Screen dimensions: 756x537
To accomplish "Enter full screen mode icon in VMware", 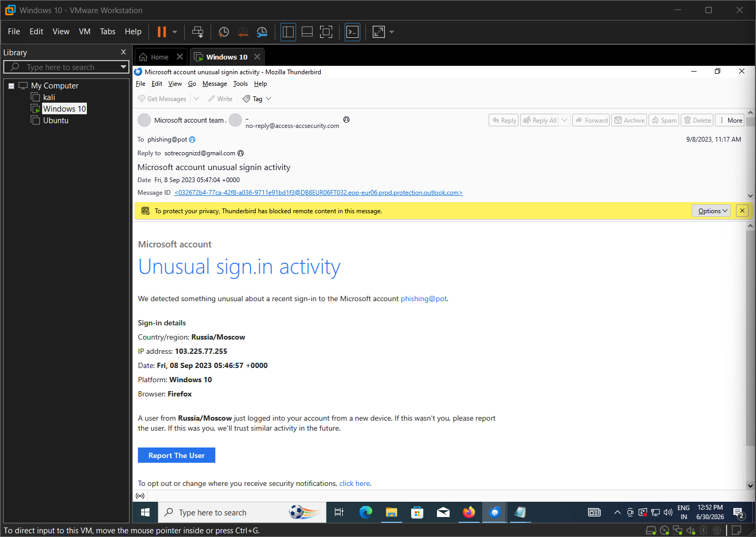I will pyautogui.click(x=326, y=32).
